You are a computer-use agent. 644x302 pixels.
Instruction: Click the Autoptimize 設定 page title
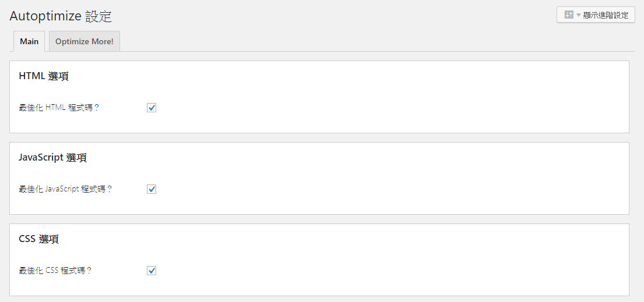(x=61, y=16)
